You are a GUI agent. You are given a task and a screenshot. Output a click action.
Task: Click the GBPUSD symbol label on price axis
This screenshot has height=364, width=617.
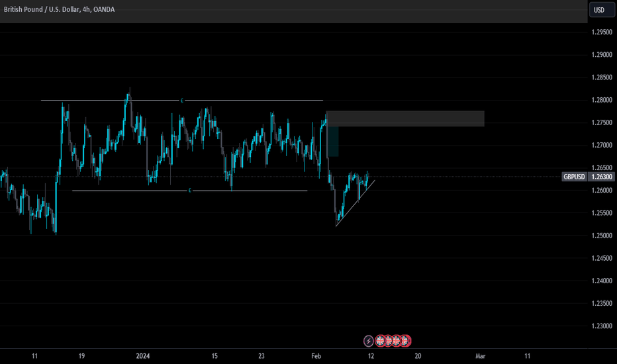(x=574, y=177)
